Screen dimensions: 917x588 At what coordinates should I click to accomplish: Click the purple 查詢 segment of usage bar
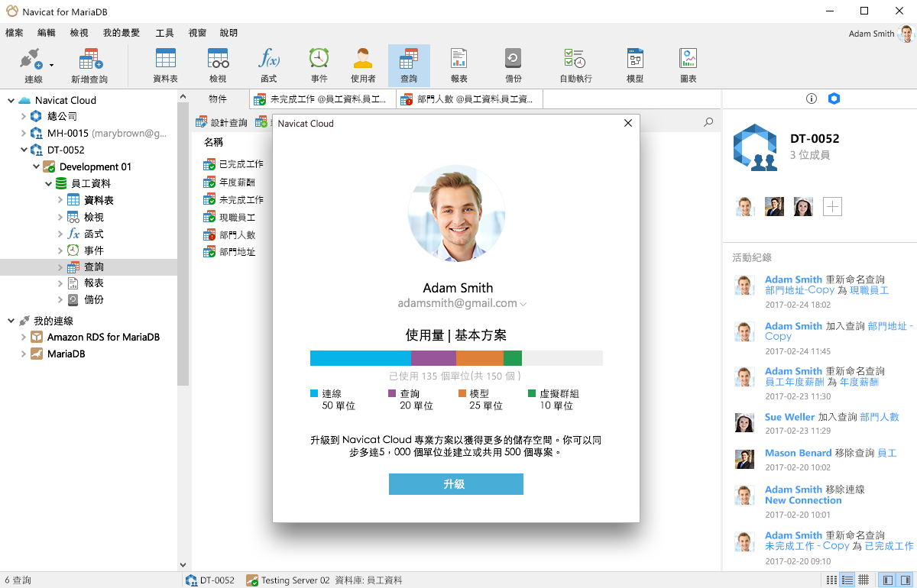pos(433,358)
